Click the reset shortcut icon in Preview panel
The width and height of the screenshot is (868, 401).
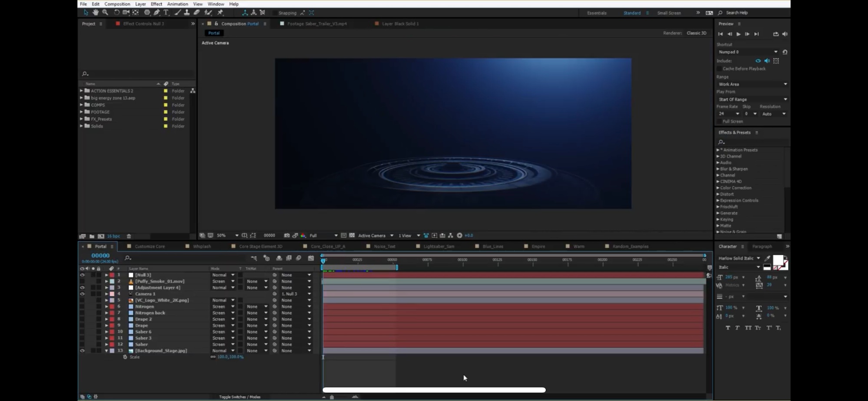[785, 52]
